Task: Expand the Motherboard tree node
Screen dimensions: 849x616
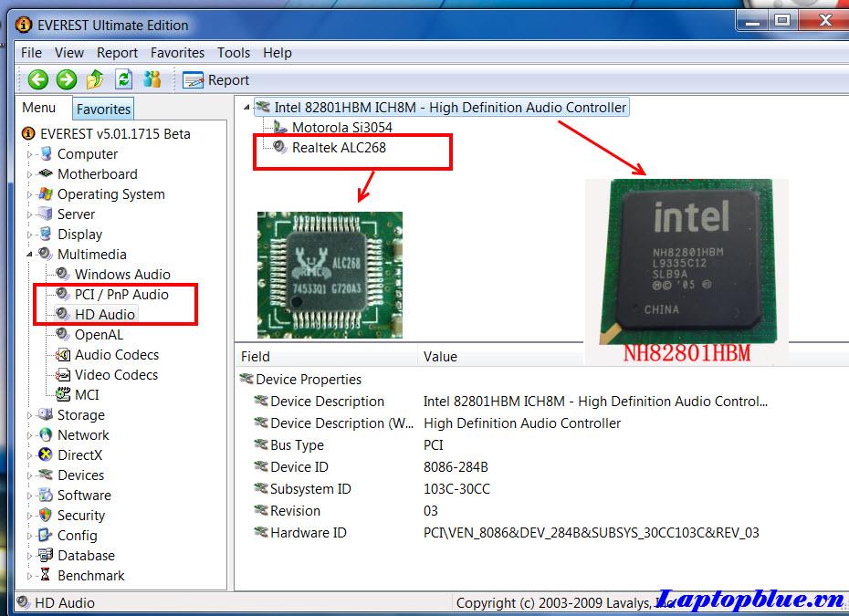Action: pyautogui.click(x=30, y=175)
